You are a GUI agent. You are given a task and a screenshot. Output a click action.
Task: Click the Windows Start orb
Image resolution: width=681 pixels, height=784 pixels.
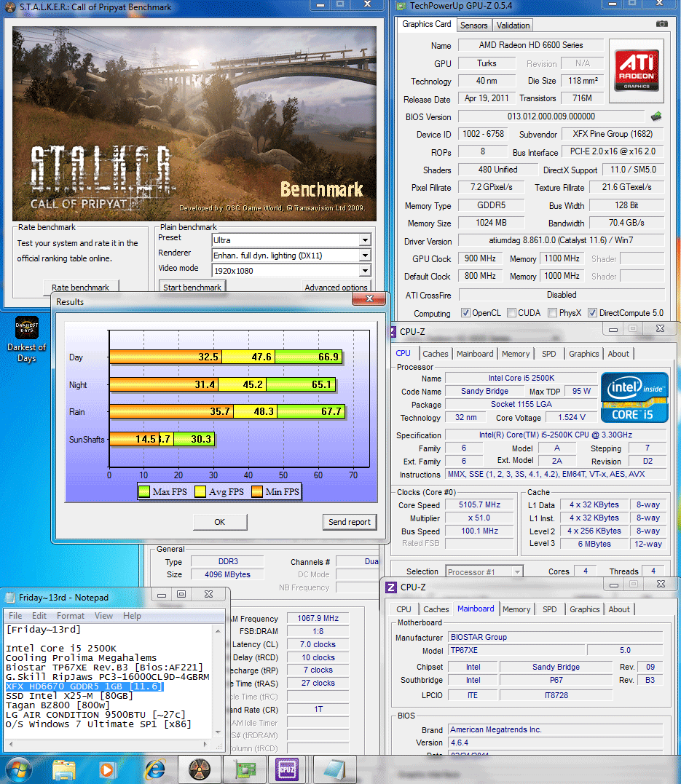(18, 769)
